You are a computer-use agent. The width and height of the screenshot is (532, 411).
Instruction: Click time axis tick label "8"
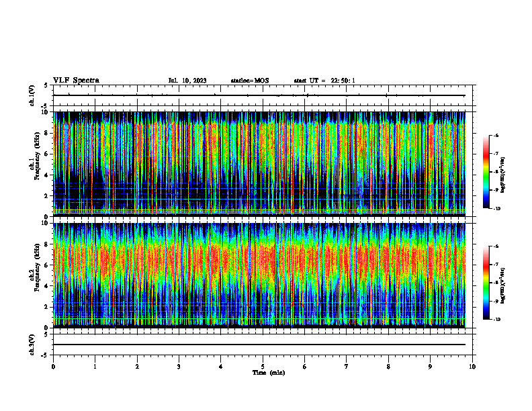click(388, 367)
